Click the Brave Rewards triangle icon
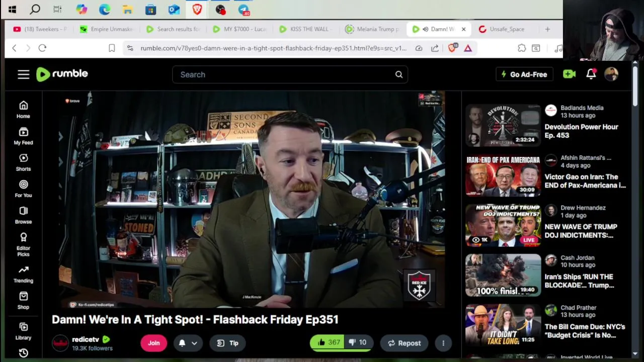This screenshot has height=362, width=644. [468, 48]
